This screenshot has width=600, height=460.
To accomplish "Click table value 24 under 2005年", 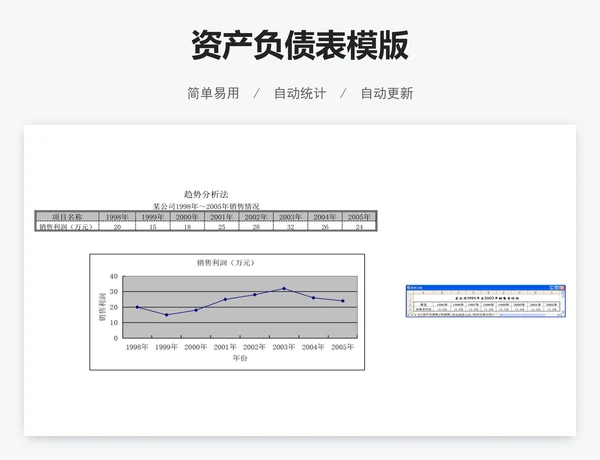I will point(359,227).
